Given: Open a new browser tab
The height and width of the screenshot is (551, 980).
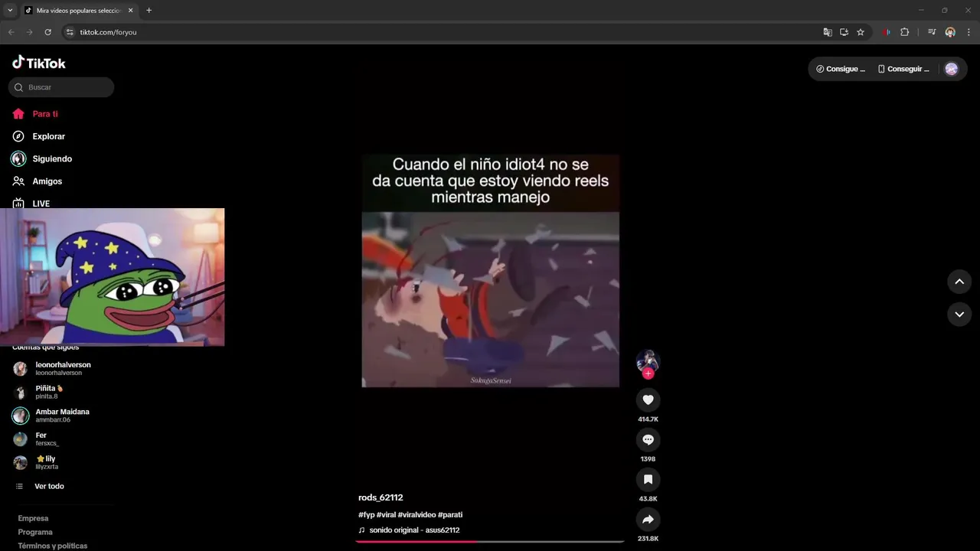Looking at the screenshot, I should click(149, 11).
